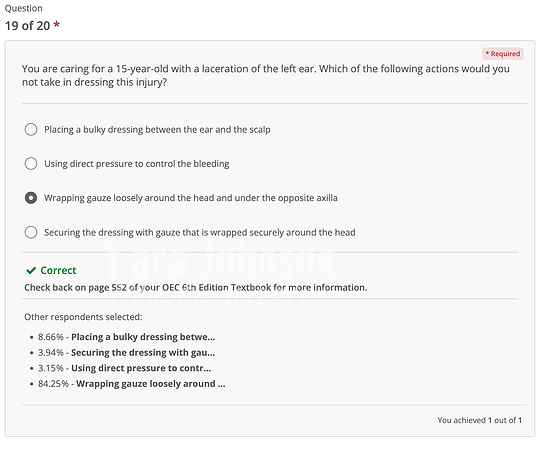Click 'Other respondents selected:' heading
This screenshot has height=450, width=545.
click(x=83, y=317)
